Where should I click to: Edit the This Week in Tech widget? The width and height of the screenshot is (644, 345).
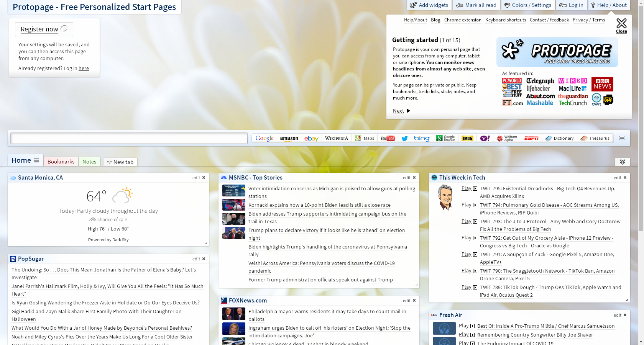click(617, 178)
